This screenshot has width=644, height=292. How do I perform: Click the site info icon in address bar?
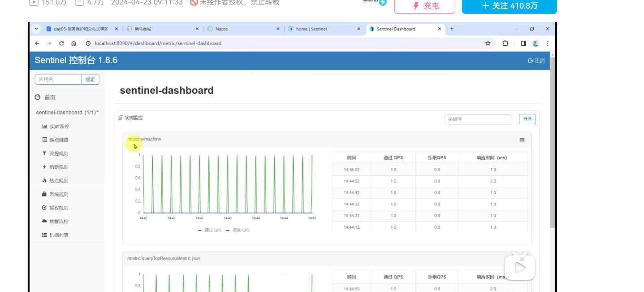[88, 44]
